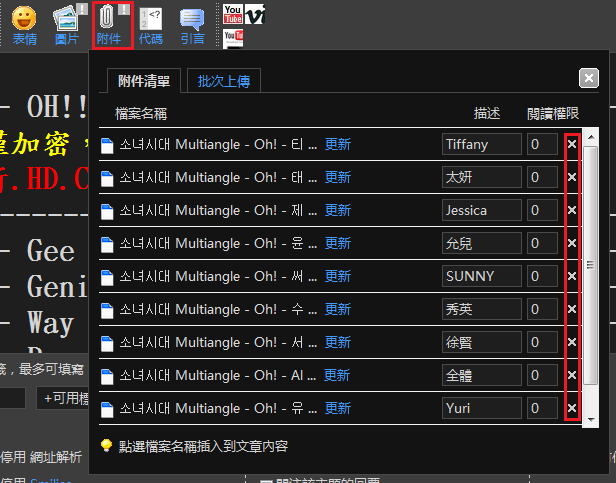
Task: Delete the 秀英 attachment
Action: point(572,309)
